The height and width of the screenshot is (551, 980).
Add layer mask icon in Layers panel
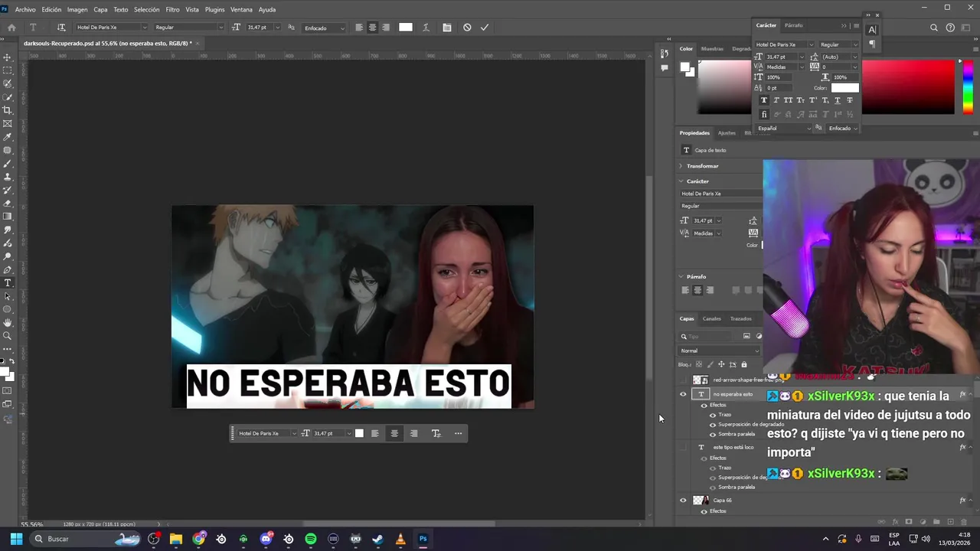coord(909,522)
